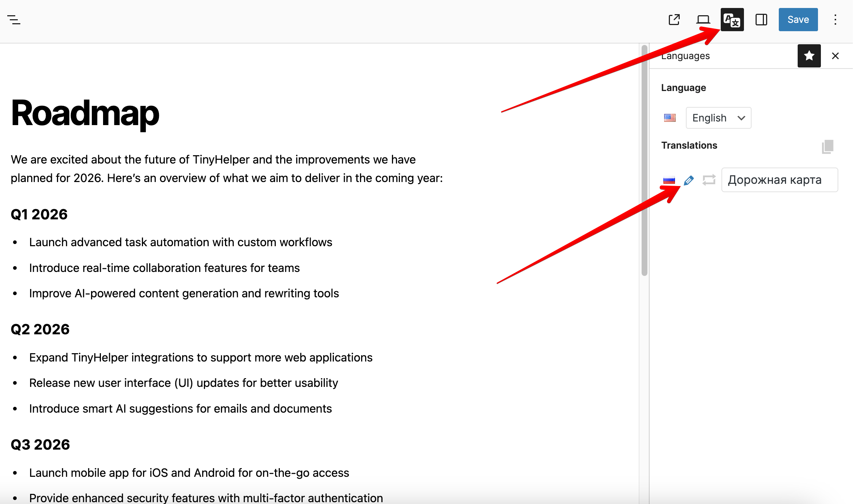The width and height of the screenshot is (855, 504).
Task: Unpin Languages panel with star icon
Action: coord(809,56)
